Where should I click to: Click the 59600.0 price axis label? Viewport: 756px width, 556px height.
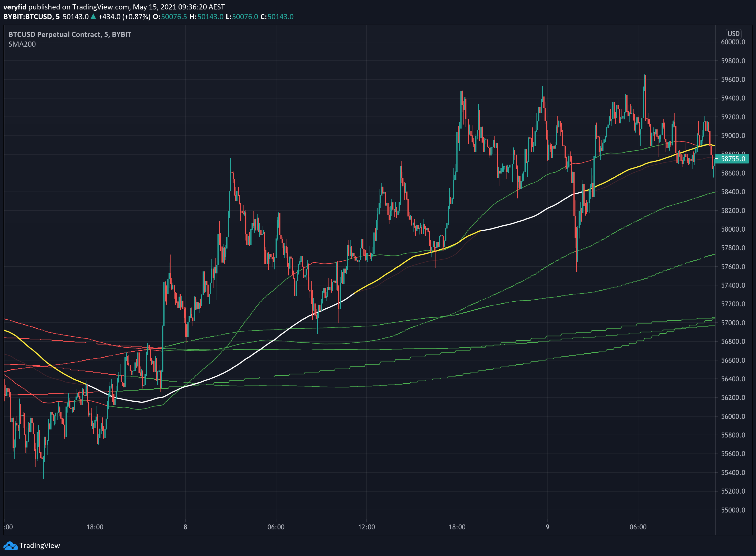point(733,79)
